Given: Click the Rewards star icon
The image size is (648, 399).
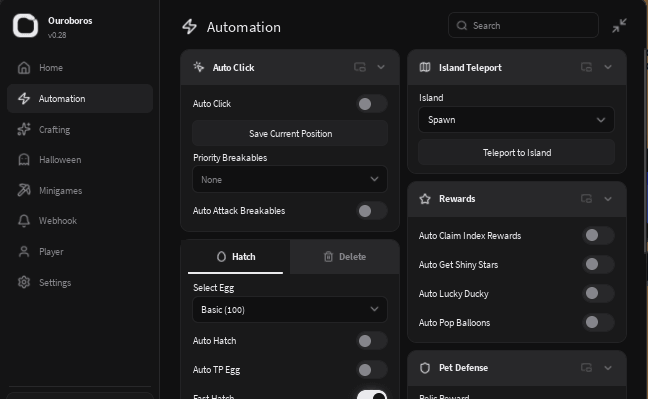Looking at the screenshot, I should [x=425, y=199].
